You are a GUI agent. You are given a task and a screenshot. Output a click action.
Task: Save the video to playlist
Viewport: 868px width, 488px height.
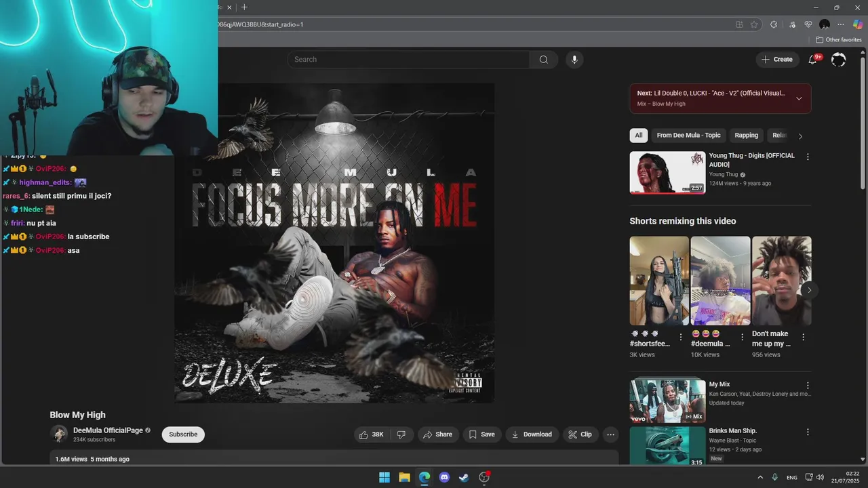click(482, 434)
